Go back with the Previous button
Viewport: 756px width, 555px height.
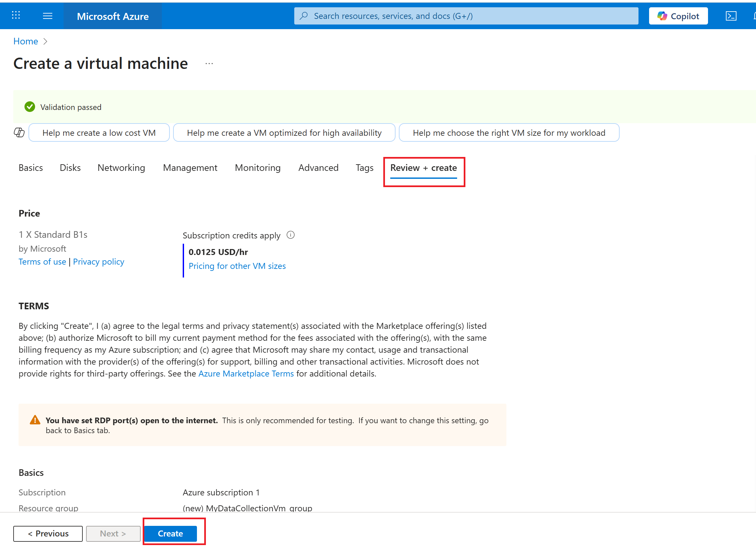pos(48,533)
